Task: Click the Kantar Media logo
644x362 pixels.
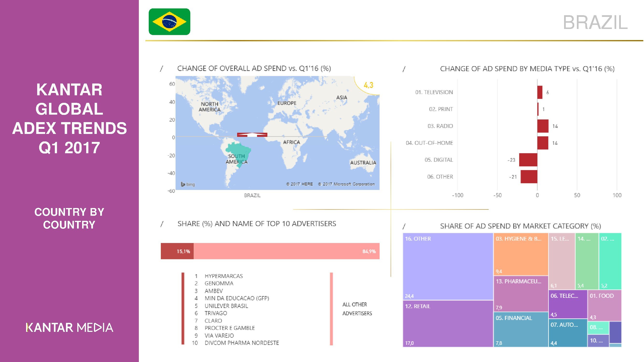Action: [x=70, y=327]
